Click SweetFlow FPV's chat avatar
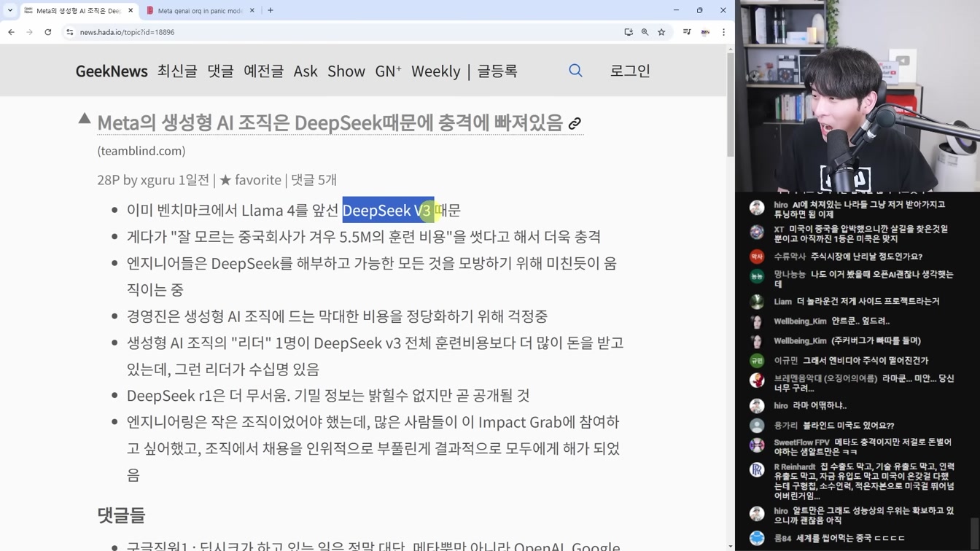This screenshot has height=551, width=980. [757, 445]
